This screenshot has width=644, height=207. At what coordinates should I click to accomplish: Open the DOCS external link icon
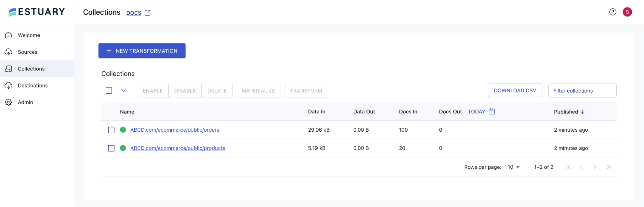point(148,13)
